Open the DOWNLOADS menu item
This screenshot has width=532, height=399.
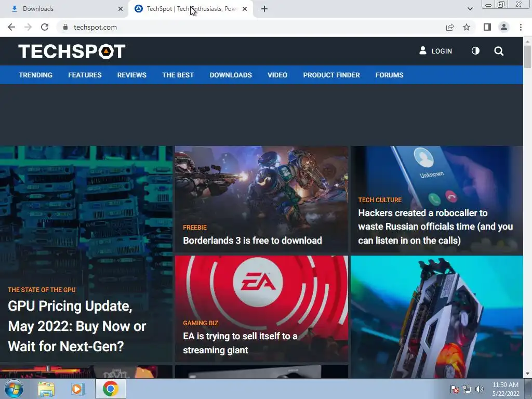coord(231,75)
